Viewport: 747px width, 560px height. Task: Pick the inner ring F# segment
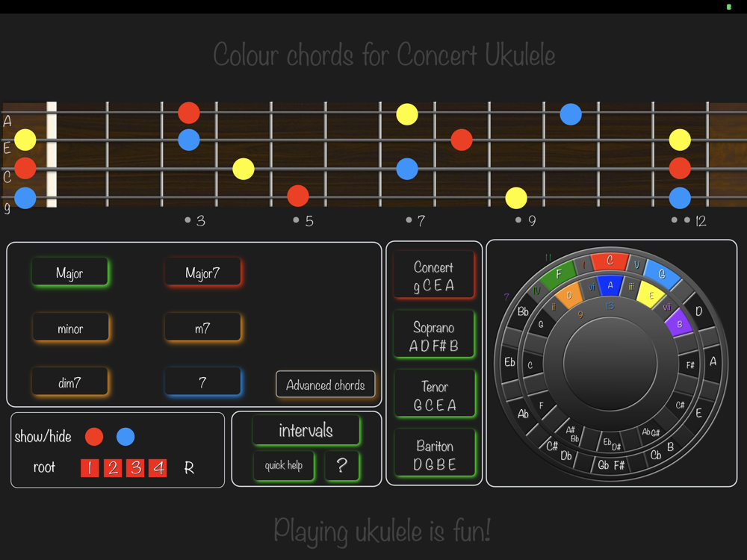coord(689,365)
